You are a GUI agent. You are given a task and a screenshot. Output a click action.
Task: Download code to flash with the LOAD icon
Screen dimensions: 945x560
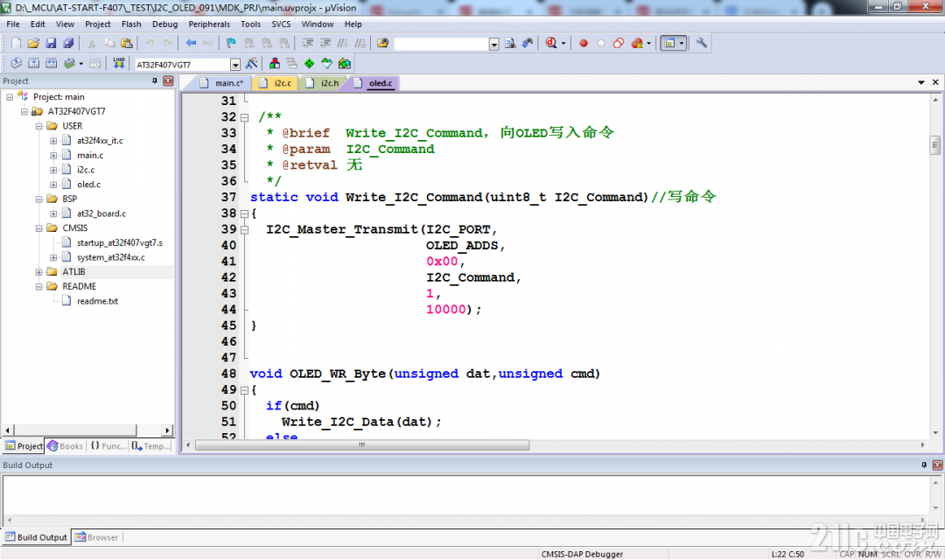point(119,63)
